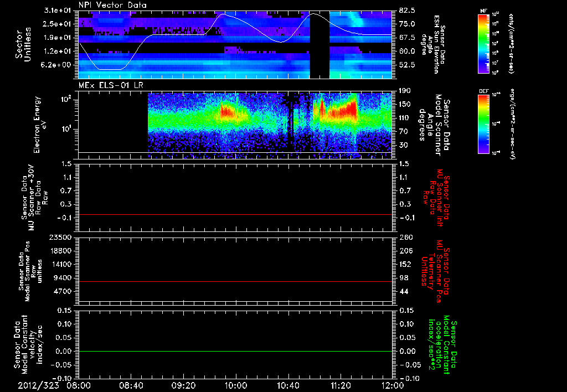Screen dimensions: 567x392
Task: Click the "ESH Sun Elevation Angle degree" label
Action: (432, 45)
